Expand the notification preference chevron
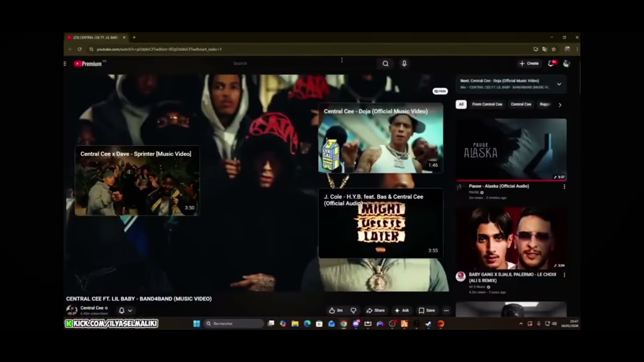The height and width of the screenshot is (362, 644). coord(130,311)
